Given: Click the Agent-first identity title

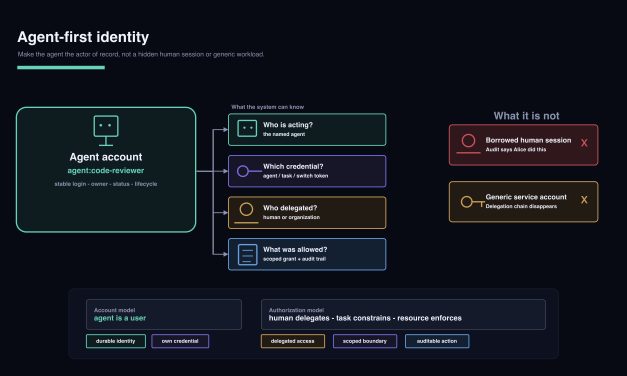Looking at the screenshot, I should [83, 37].
